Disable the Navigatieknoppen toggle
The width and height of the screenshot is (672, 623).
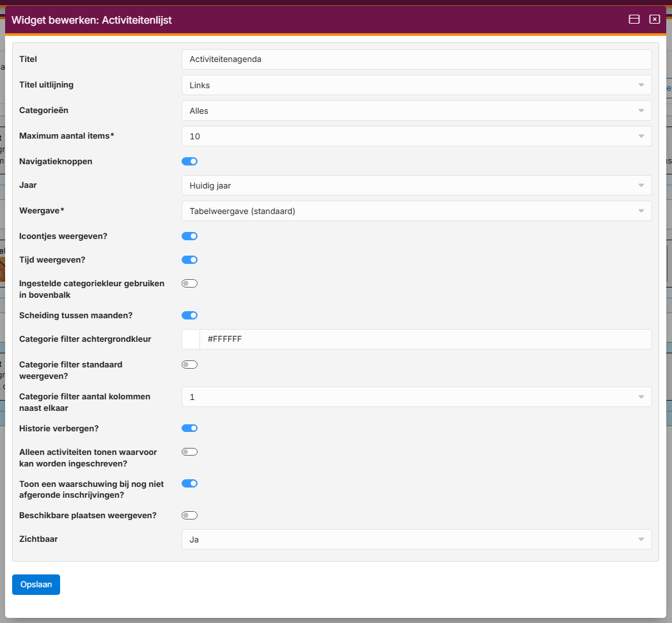189,161
